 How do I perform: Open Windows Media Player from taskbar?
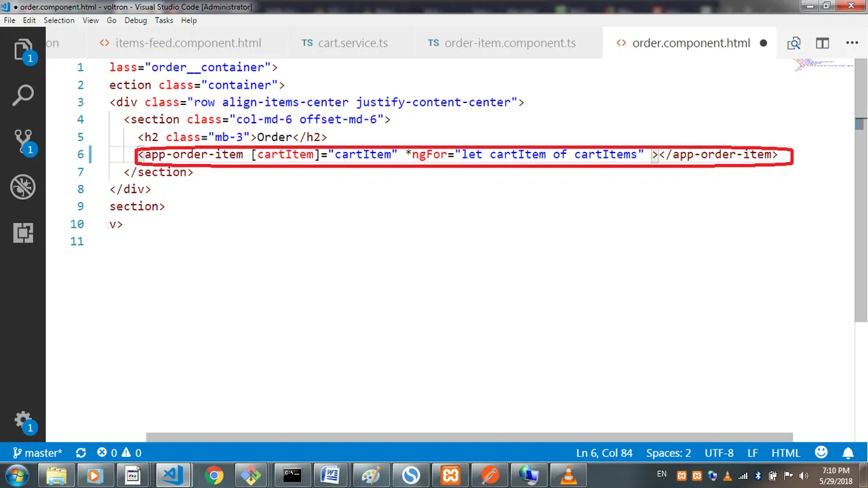[94, 476]
